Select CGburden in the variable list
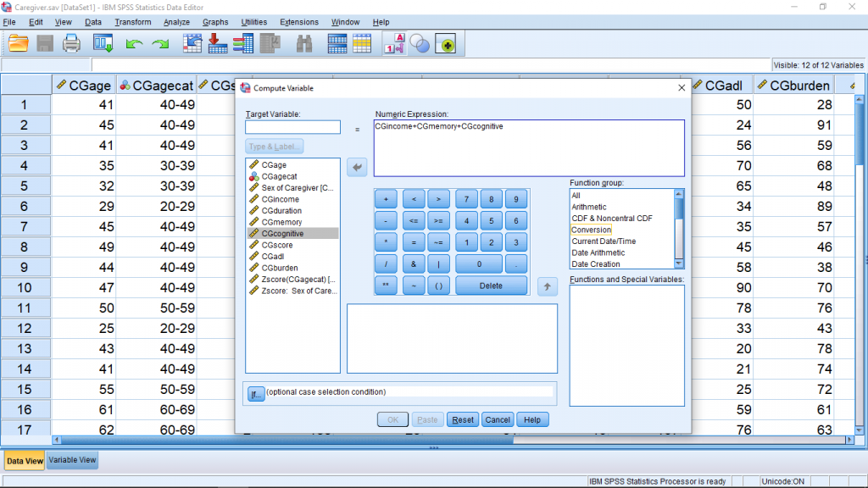The image size is (868, 488). coord(281,268)
